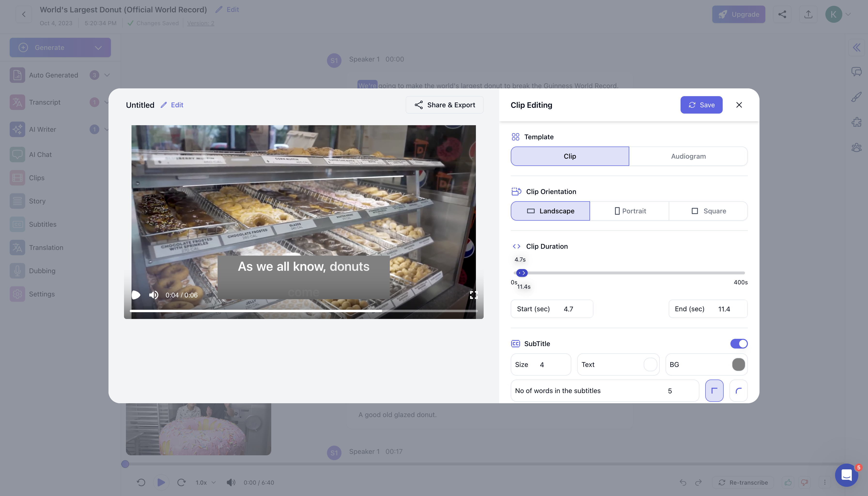Click the pencil Edit icon beside Untitled
Image resolution: width=868 pixels, height=496 pixels.
coord(164,105)
